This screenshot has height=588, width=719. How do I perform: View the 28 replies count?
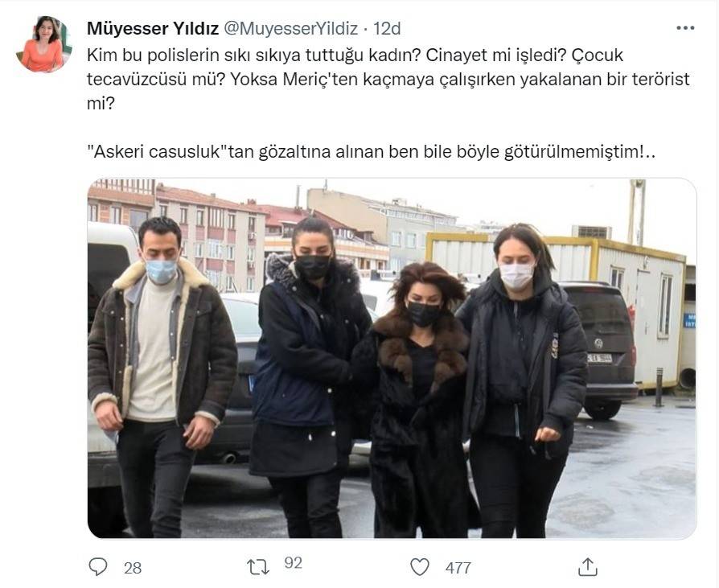point(133,568)
